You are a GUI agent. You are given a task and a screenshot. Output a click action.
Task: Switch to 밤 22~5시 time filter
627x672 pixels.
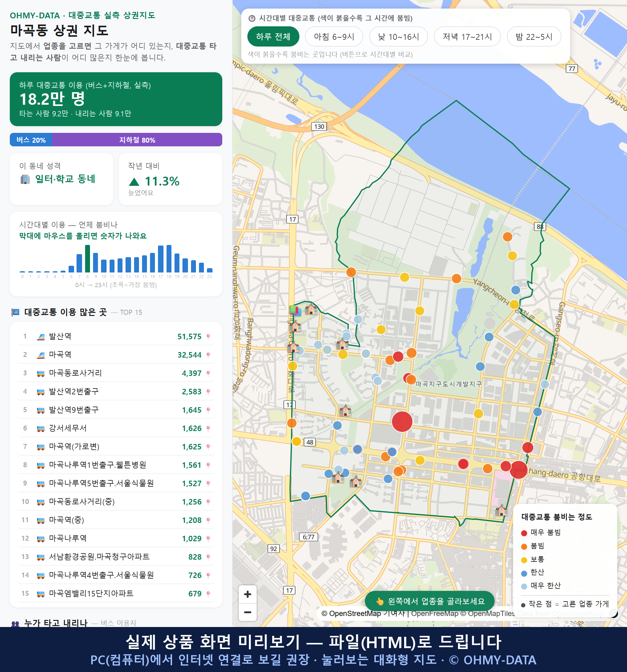[x=534, y=36]
